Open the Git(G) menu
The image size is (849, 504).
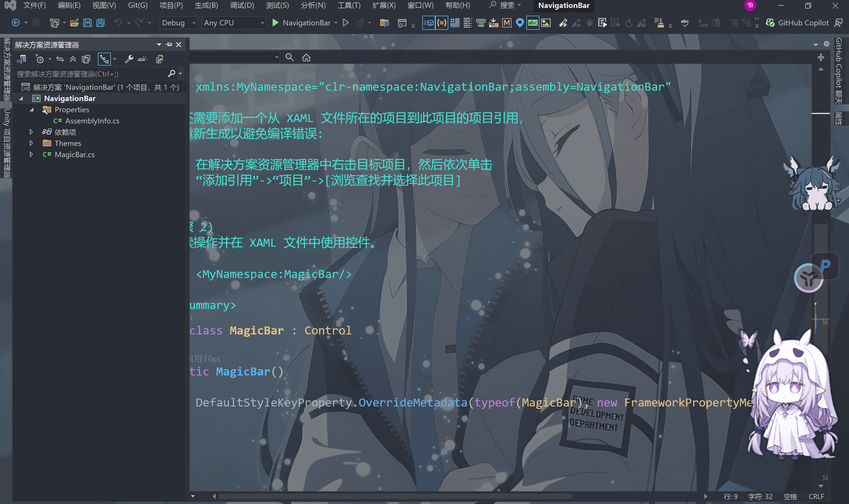(138, 5)
